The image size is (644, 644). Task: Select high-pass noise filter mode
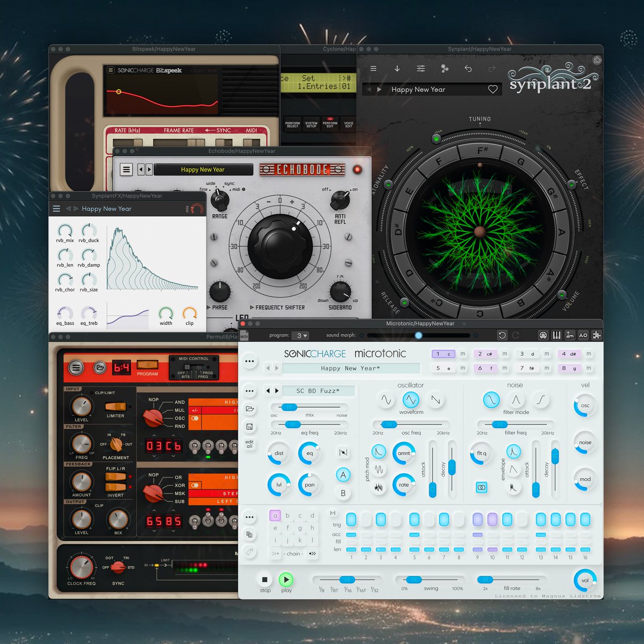(x=540, y=400)
